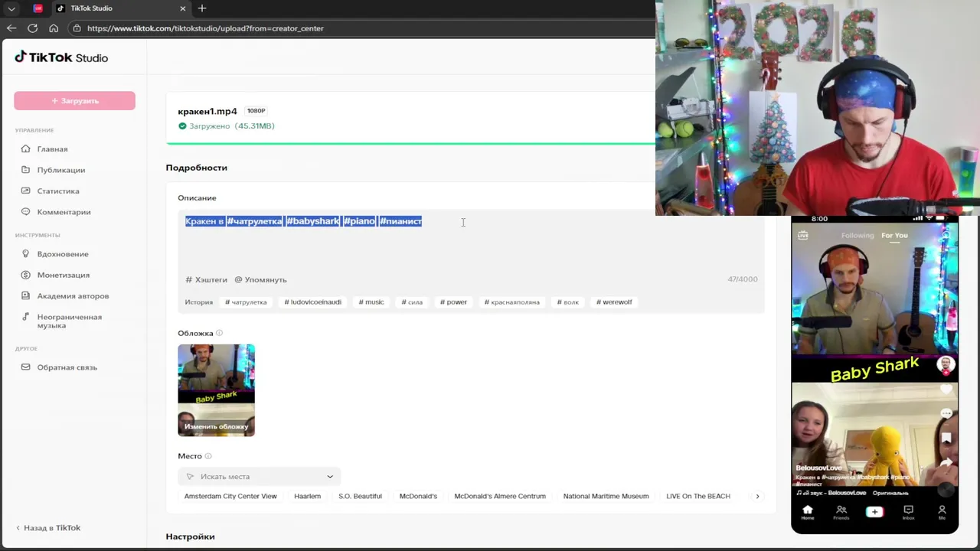Select the werewolf history hashtag
This screenshot has height=551, width=980.
[614, 302]
